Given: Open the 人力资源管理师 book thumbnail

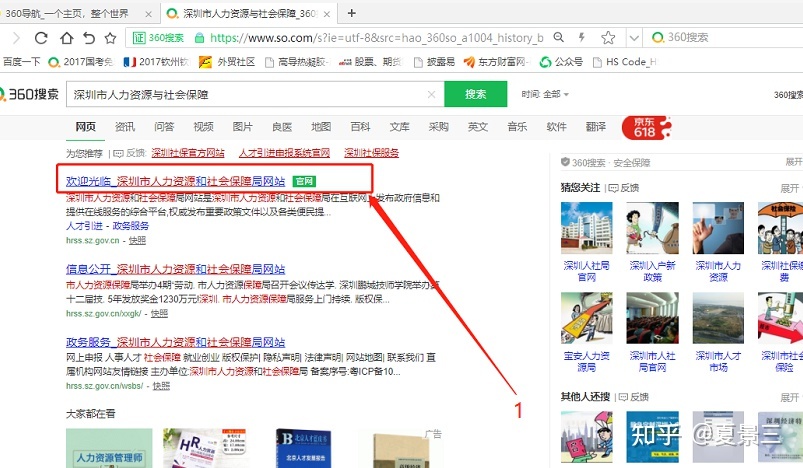Looking at the screenshot, I should point(109,448).
